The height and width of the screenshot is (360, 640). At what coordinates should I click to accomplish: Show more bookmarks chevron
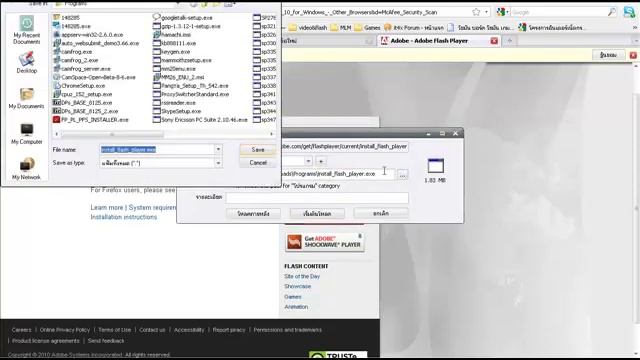[x=635, y=28]
